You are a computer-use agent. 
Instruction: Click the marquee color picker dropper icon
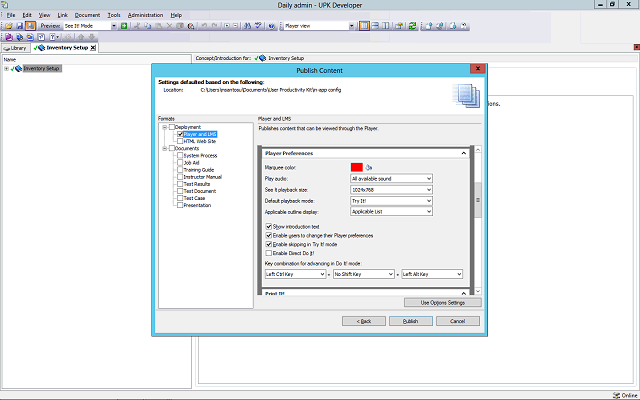[369, 167]
